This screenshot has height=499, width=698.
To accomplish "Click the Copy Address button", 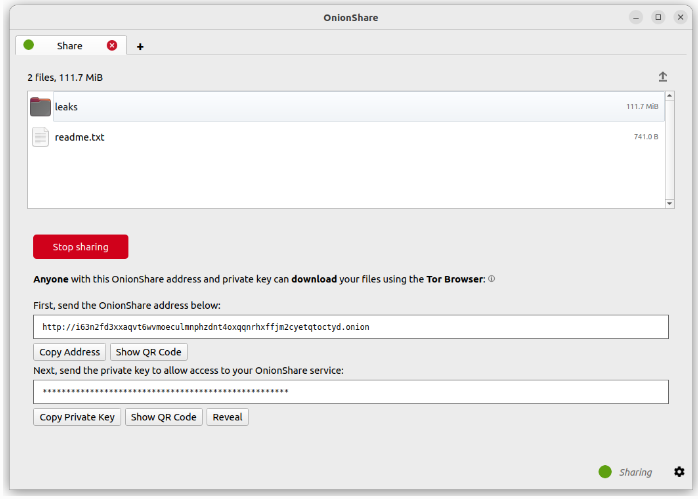I will tap(69, 352).
